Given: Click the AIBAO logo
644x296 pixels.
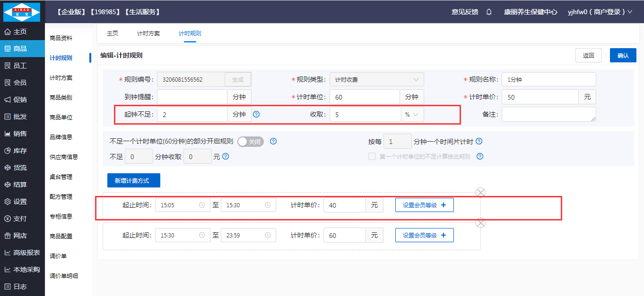Looking at the screenshot, I should [22, 12].
